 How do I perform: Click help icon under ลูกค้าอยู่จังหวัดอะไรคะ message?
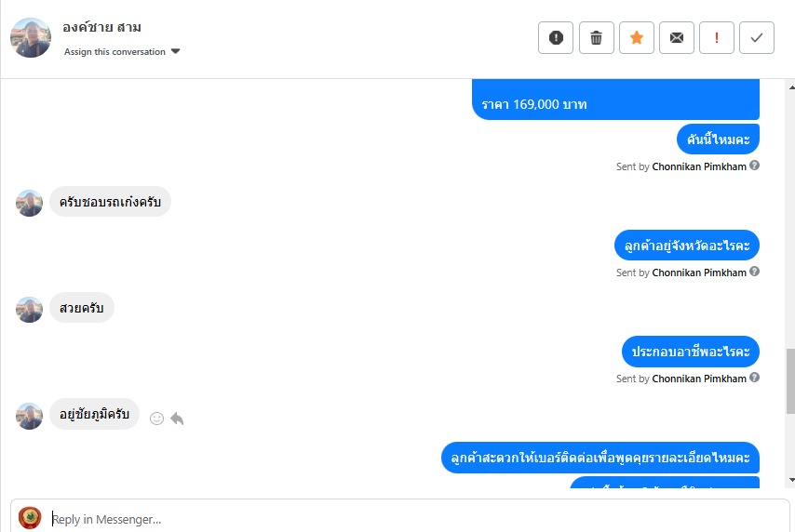point(754,272)
